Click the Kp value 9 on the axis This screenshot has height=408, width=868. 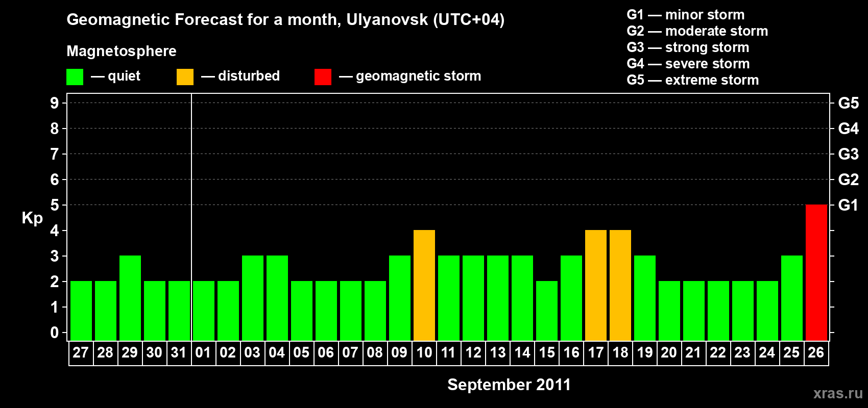55,103
